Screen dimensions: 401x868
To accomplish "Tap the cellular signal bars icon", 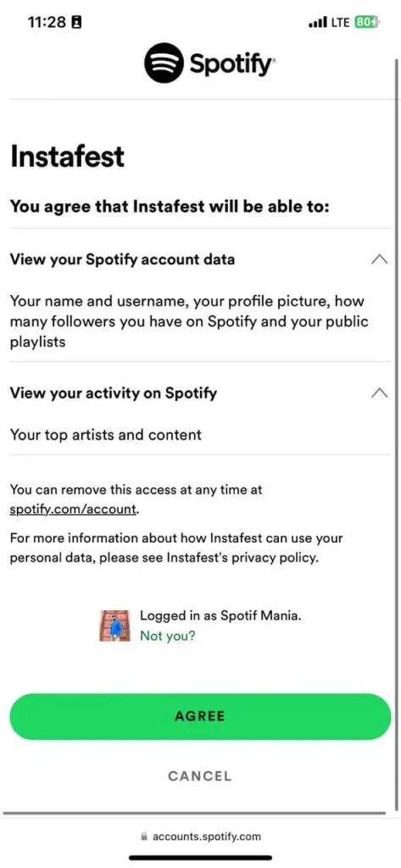I will click(317, 23).
